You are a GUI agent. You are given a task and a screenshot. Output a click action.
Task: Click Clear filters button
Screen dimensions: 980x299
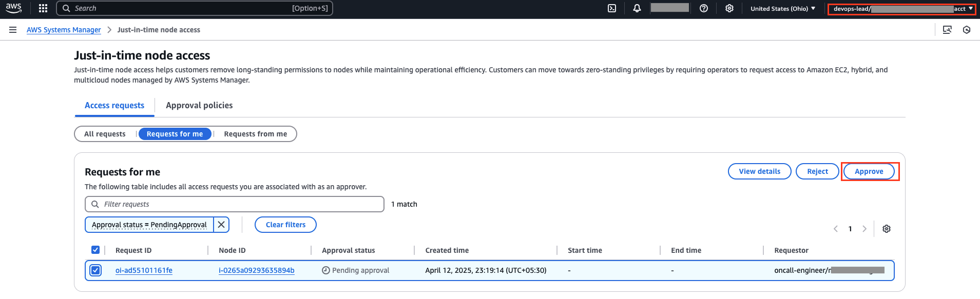coord(285,225)
